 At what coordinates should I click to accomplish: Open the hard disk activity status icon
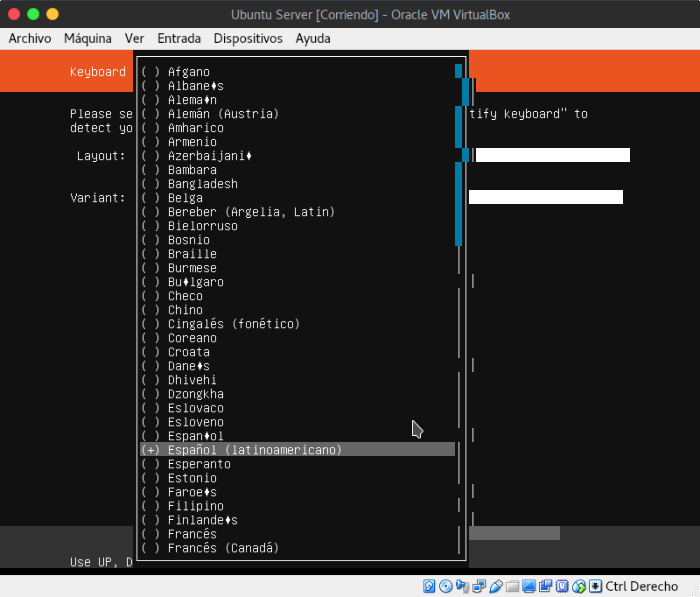pos(429,586)
